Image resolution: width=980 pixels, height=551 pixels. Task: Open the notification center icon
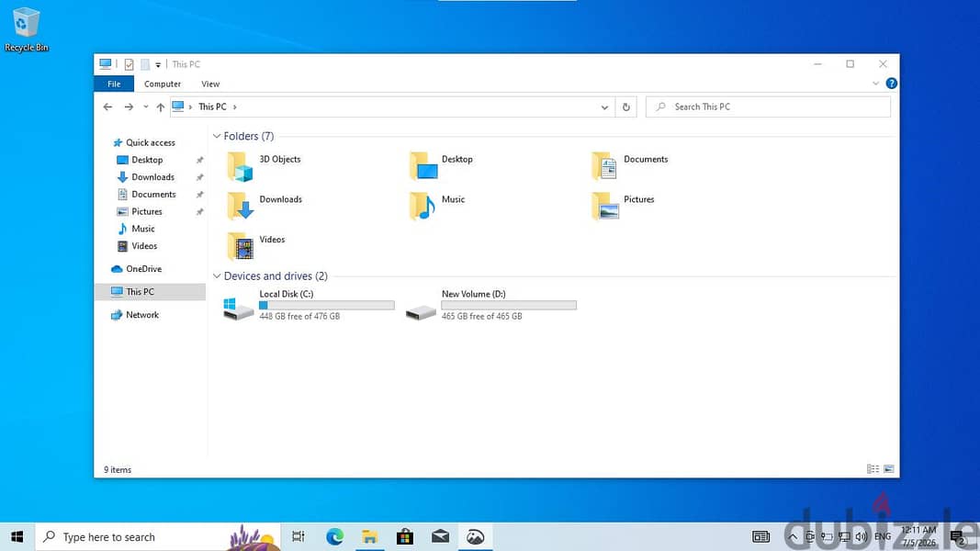(x=958, y=536)
